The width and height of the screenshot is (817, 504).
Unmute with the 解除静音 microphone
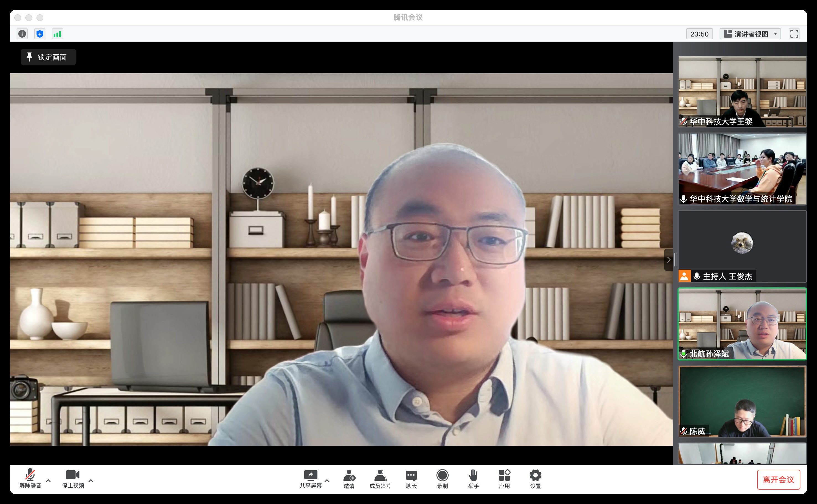click(30, 479)
